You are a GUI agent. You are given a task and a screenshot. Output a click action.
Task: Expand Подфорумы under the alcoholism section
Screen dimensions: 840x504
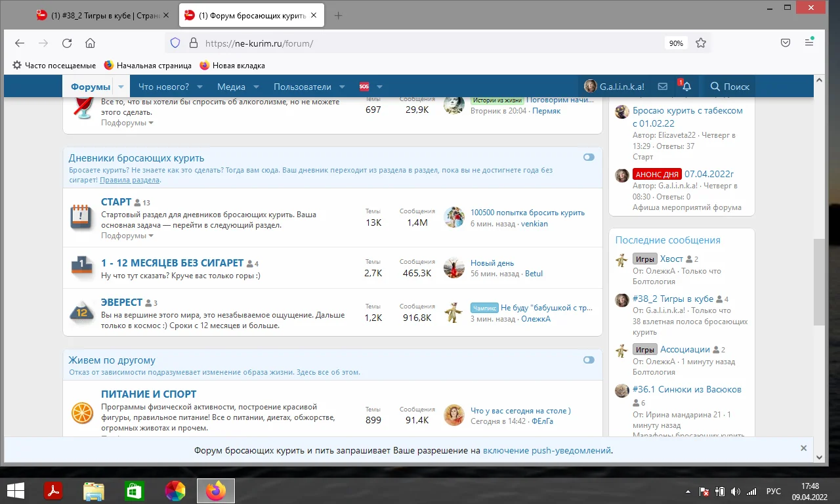click(127, 123)
